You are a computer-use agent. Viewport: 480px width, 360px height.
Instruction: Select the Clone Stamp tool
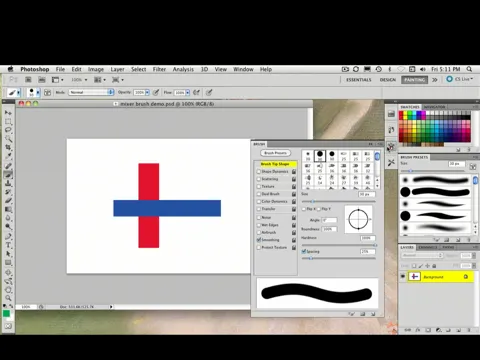tap(8, 183)
